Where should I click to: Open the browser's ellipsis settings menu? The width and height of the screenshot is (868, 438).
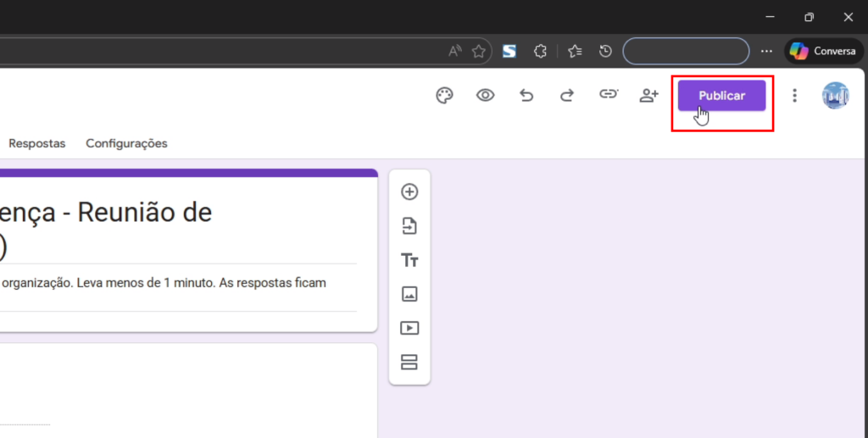click(x=766, y=51)
